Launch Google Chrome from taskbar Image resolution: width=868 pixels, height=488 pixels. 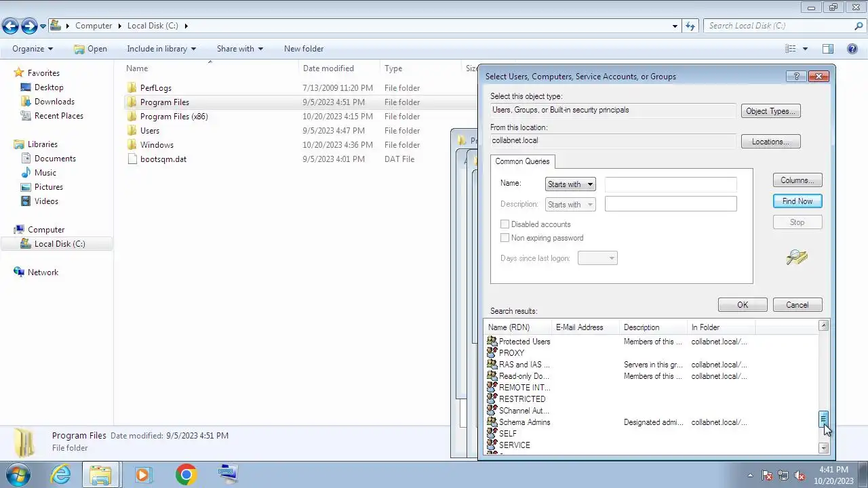pyautogui.click(x=186, y=474)
